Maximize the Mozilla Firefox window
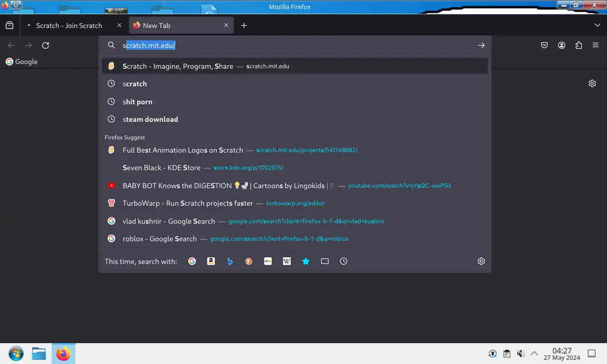This screenshot has width=607, height=364. tap(576, 5)
